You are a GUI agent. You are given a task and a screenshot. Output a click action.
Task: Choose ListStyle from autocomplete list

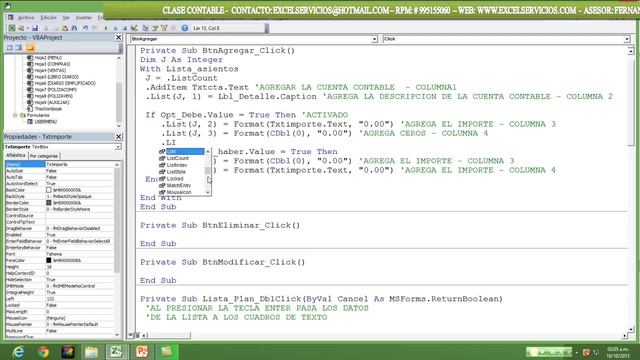click(176, 172)
